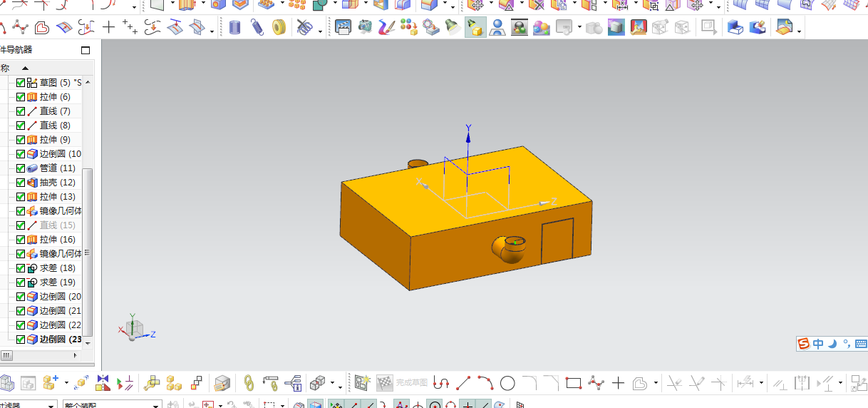Open the curve toolbar overflow dropdown
This screenshot has height=408, width=868.
(x=212, y=30)
